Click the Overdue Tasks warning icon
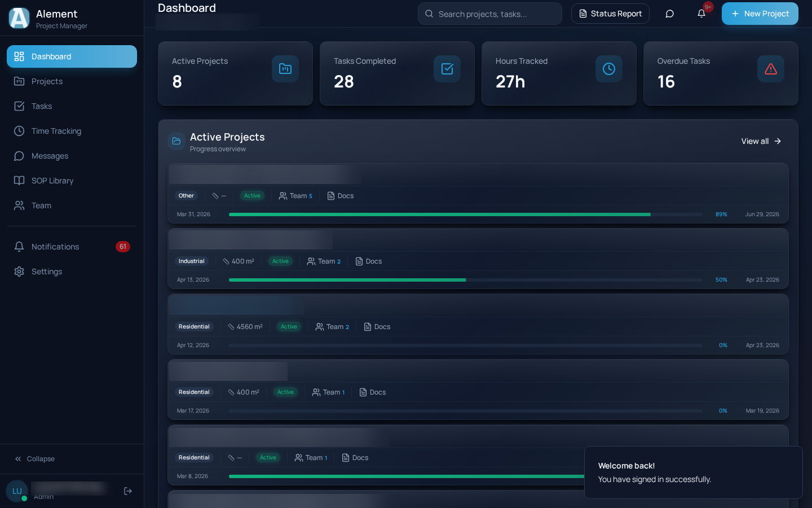 pos(771,69)
